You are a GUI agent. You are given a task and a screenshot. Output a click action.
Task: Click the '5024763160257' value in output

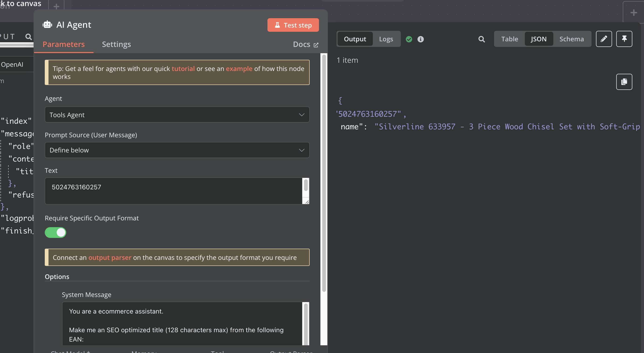(x=368, y=114)
